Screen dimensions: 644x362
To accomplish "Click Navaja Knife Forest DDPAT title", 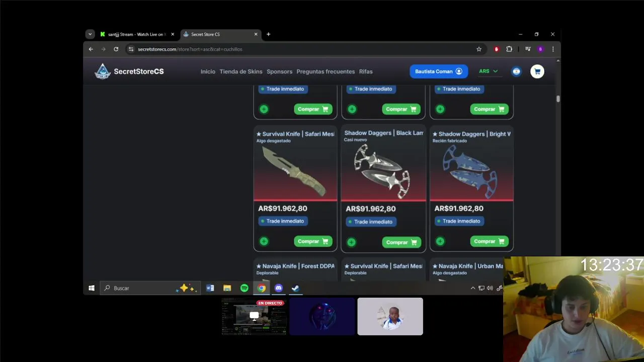I will pyautogui.click(x=295, y=266).
